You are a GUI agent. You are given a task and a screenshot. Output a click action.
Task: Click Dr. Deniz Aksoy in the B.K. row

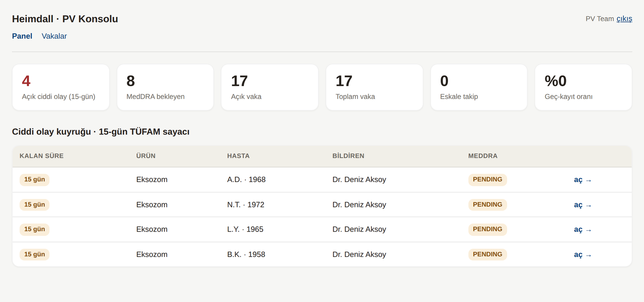pos(359,254)
